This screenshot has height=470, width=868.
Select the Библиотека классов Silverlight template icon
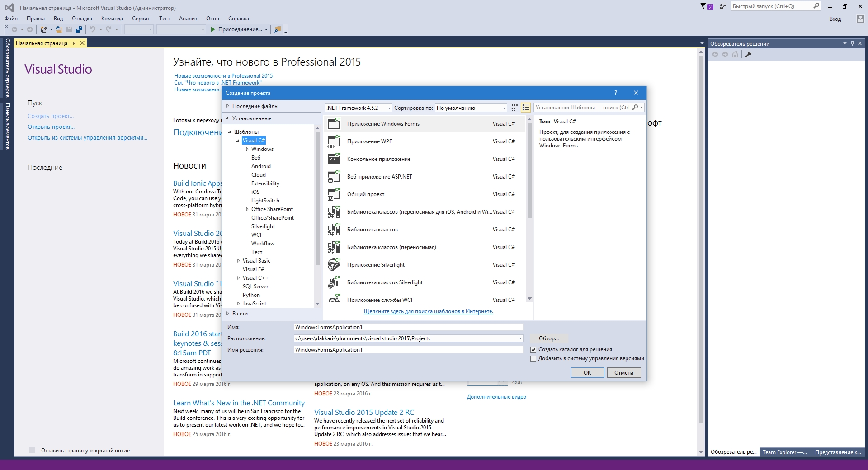point(334,282)
